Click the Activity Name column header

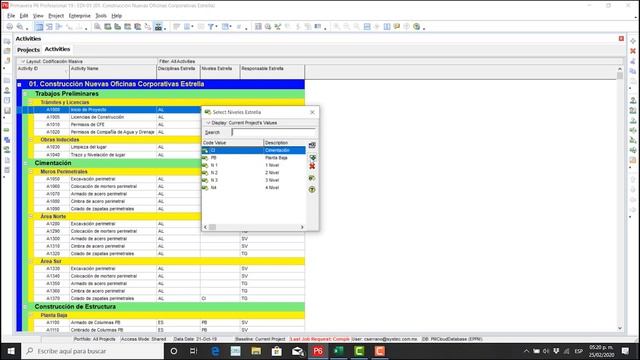(x=113, y=71)
